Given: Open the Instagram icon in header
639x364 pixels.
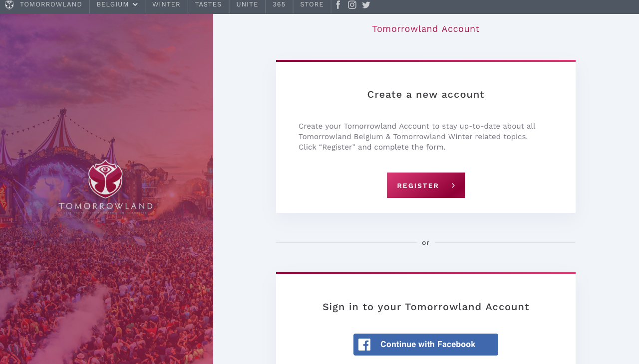Looking at the screenshot, I should click(352, 4).
